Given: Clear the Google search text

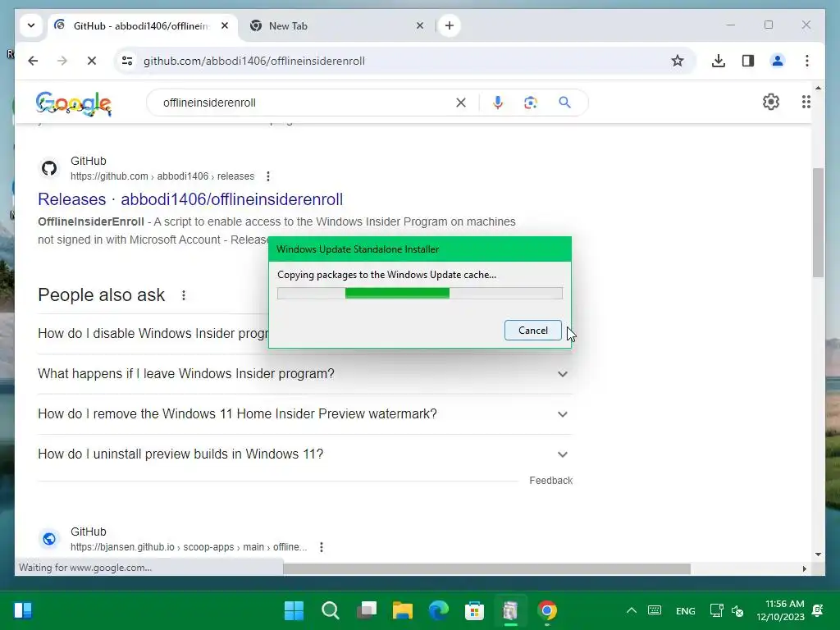Looking at the screenshot, I should 461,103.
